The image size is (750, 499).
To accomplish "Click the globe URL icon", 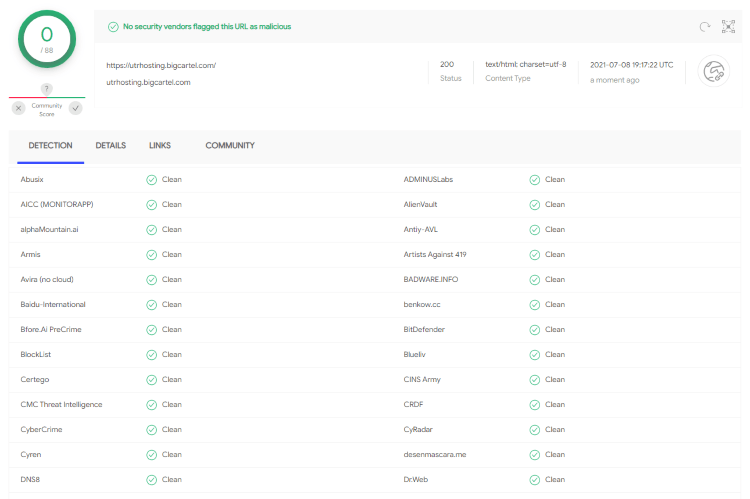I will [x=713, y=71].
